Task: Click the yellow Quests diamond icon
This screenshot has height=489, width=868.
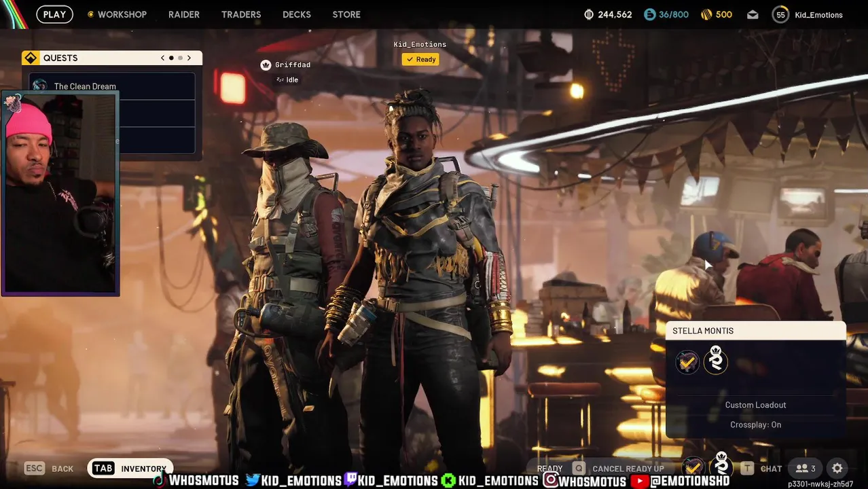Action: coord(31,58)
